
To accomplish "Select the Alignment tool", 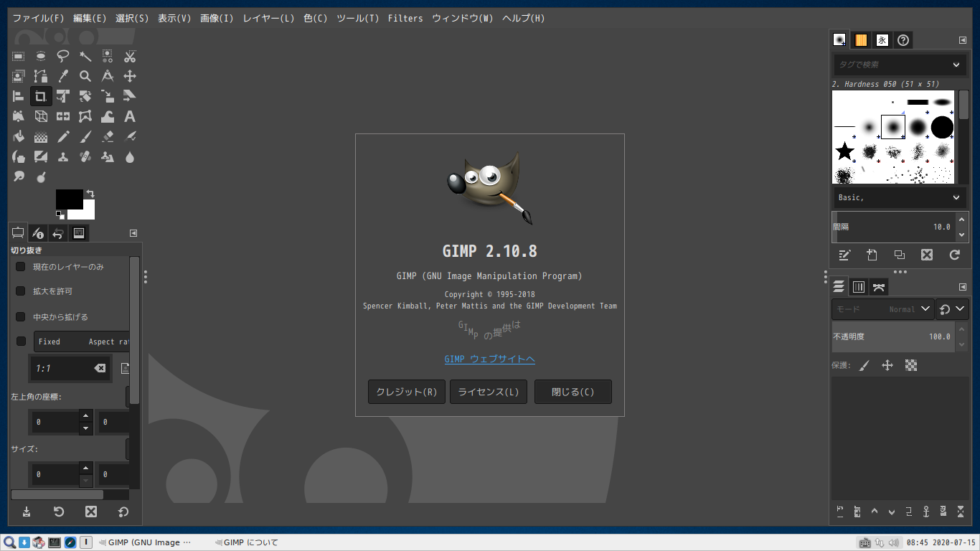I will coord(19,96).
